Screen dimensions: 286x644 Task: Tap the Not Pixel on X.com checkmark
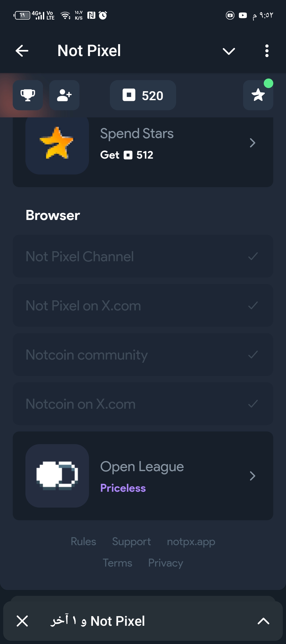pyautogui.click(x=253, y=305)
